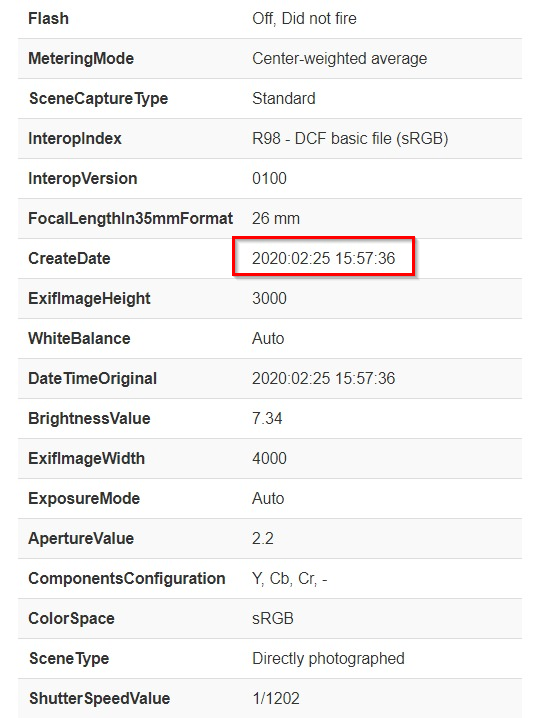Screen dimensions: 545x718
Task: Select the ComponentsConfiguration Y, Cb, Cr value
Action: click(289, 579)
